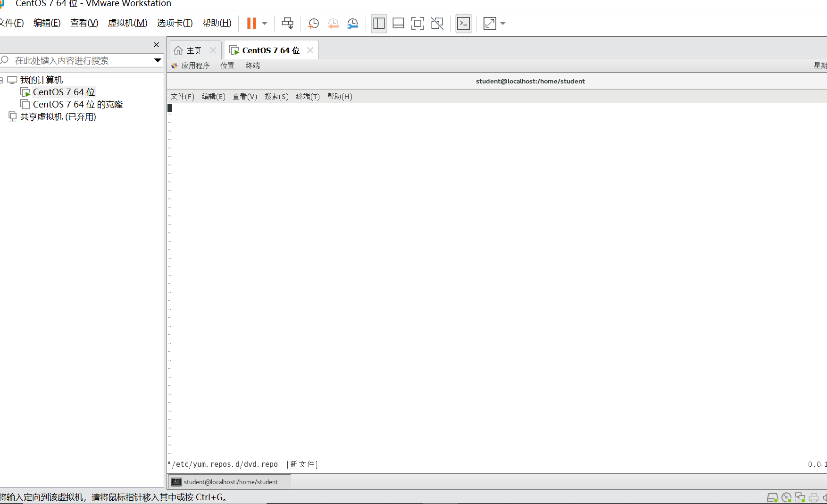This screenshot has height=504, width=827.
Task: Click the student@localhost terminal taskbar button
Action: point(229,482)
